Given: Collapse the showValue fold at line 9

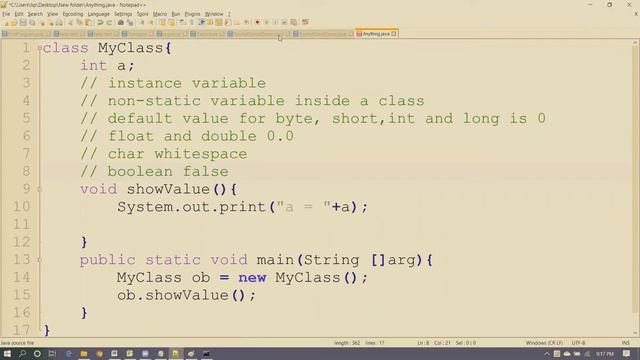Looking at the screenshot, I should (40, 189).
